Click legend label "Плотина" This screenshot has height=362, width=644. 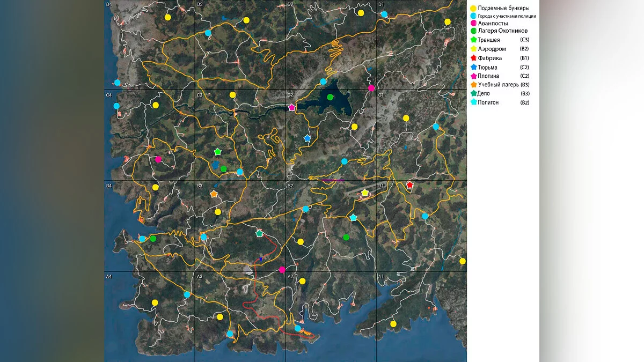489,76
